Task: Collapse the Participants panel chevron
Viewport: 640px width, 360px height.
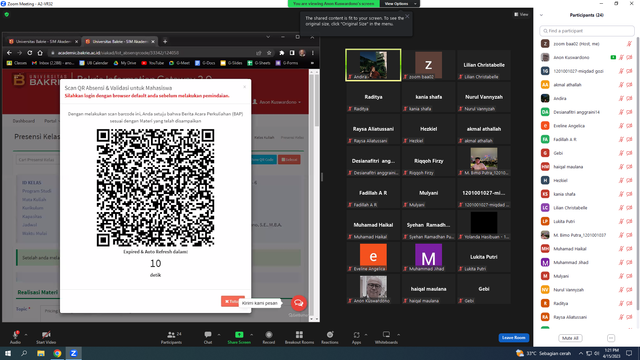Action: (542, 15)
